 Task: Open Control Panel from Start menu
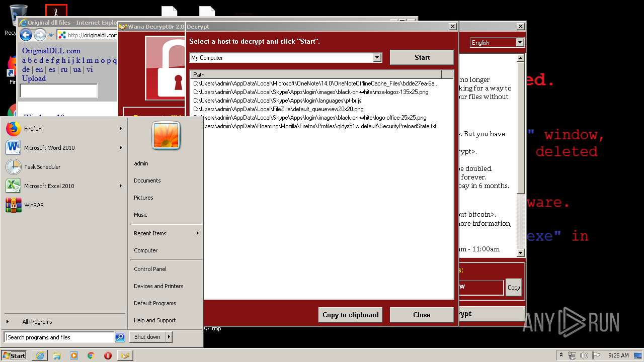(x=150, y=269)
